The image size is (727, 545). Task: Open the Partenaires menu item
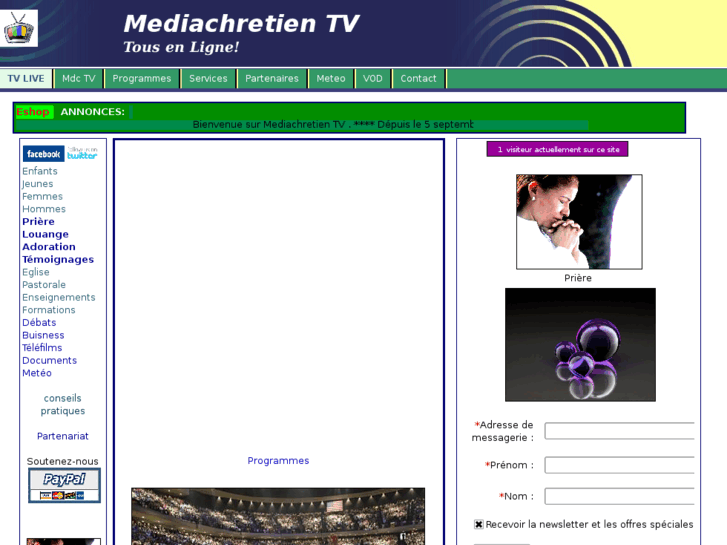point(272,78)
